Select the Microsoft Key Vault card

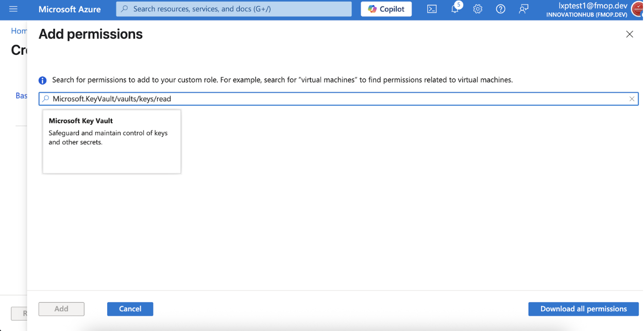point(112,141)
